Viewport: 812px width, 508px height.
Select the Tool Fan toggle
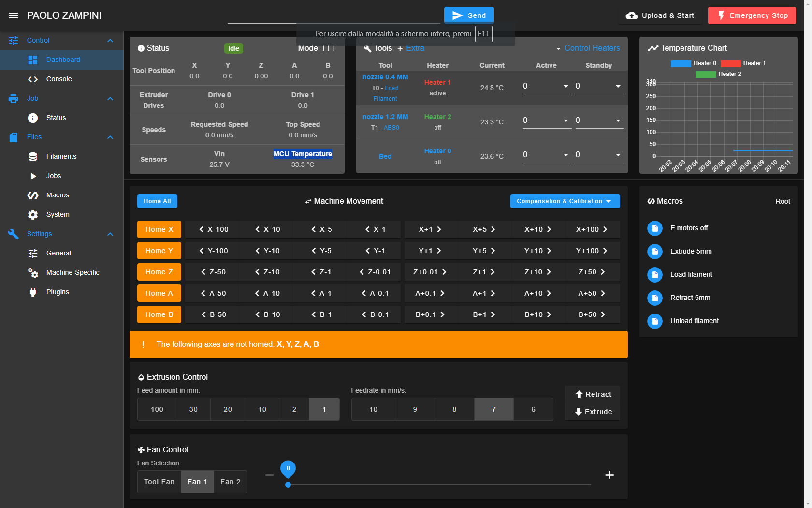(x=159, y=482)
